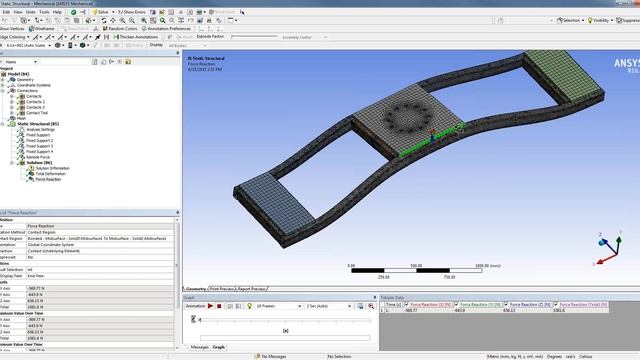Select Analysis Settings in tree

[x=40, y=129]
